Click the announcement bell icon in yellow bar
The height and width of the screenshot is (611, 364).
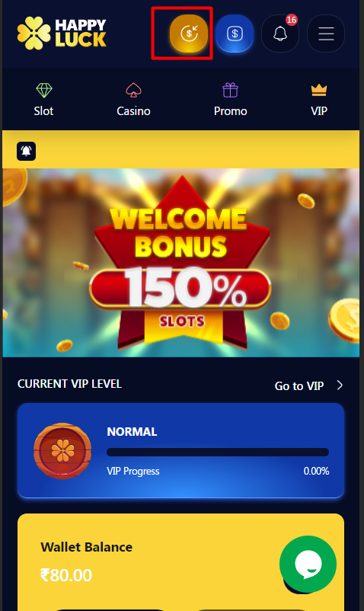[x=26, y=151]
